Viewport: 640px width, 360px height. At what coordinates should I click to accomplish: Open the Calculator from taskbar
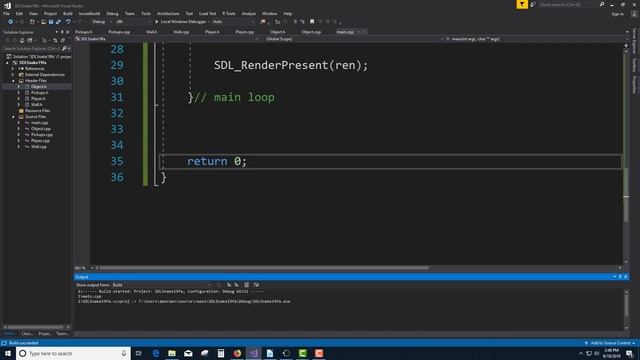(221, 353)
